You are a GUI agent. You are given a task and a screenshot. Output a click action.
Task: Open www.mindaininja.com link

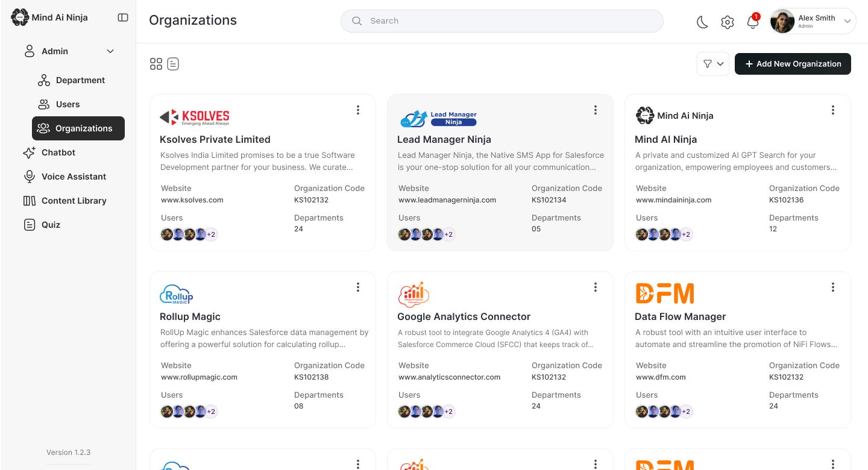coord(674,200)
